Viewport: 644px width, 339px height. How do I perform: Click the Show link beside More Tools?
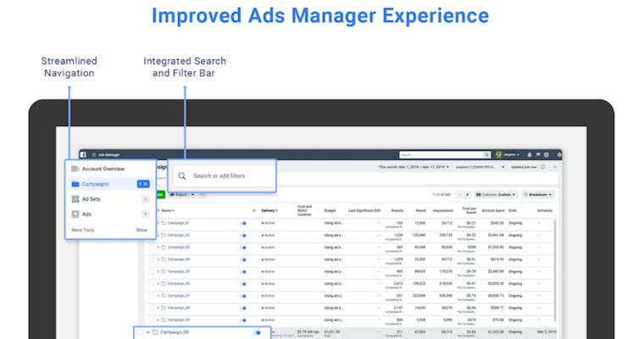click(x=142, y=230)
